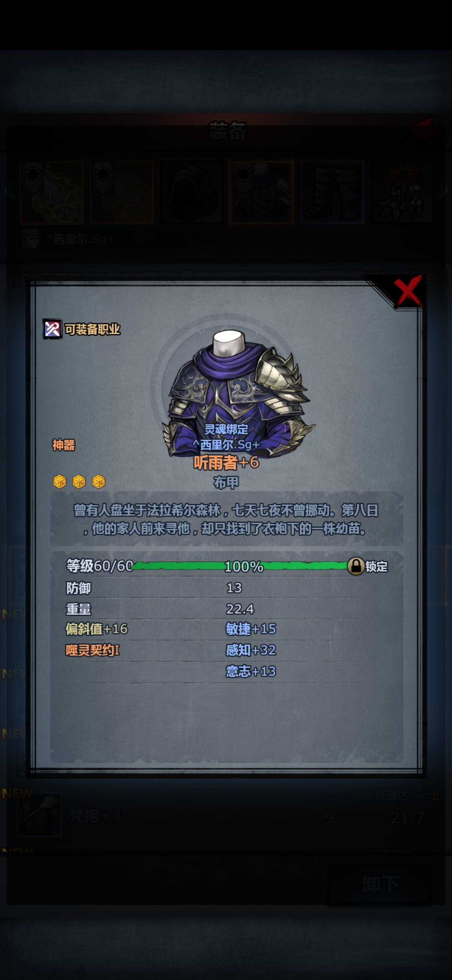The image size is (452, 980).
Task: Select the mistletoe accessory slot
Action: pos(403,192)
